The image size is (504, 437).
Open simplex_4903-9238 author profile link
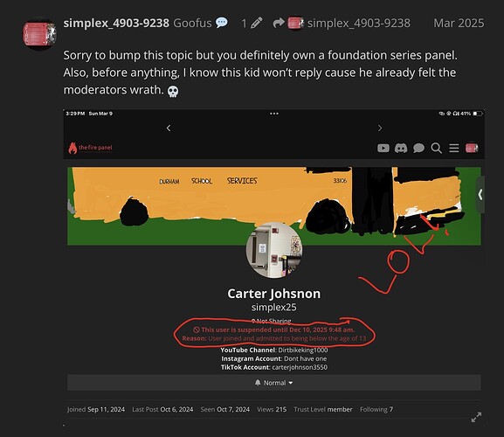tap(116, 23)
